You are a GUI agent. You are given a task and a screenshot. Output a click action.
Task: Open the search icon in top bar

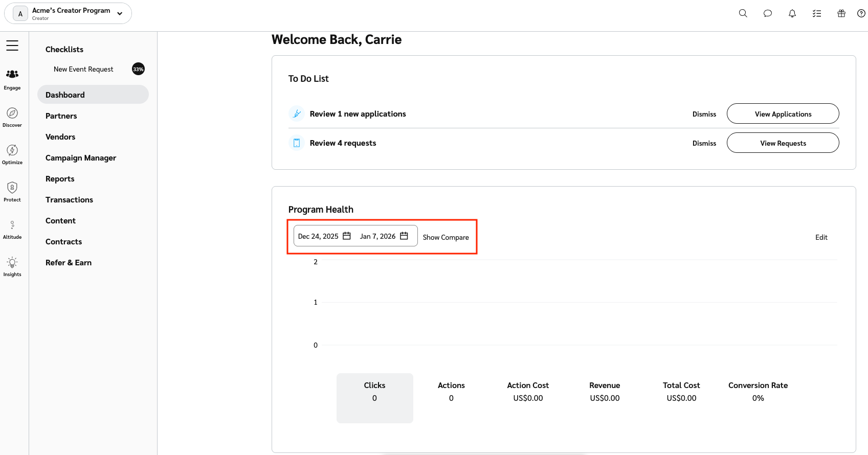click(x=743, y=13)
